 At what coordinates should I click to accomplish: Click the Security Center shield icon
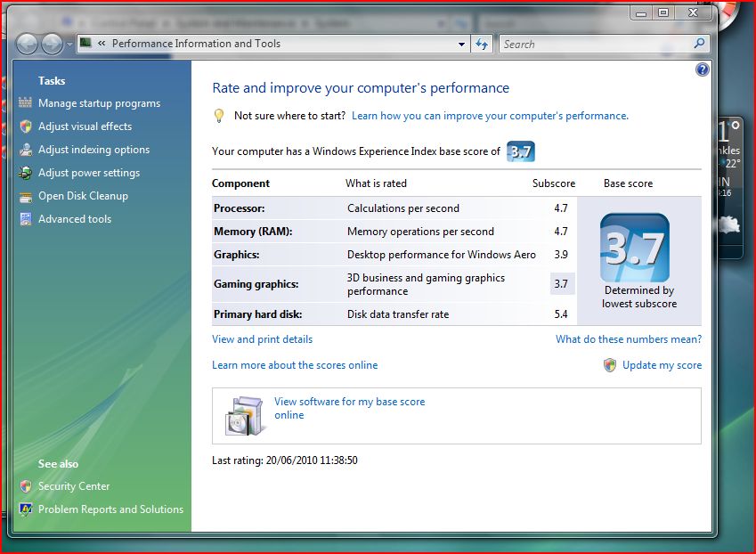(26, 486)
